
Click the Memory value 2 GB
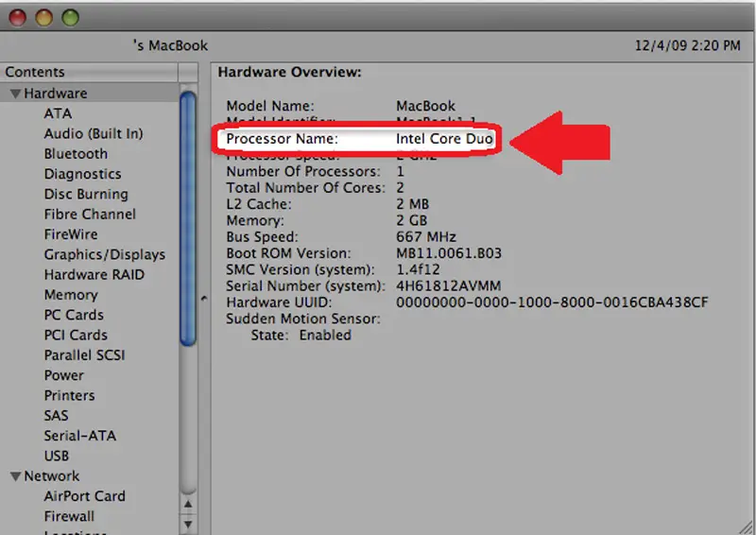pos(411,221)
